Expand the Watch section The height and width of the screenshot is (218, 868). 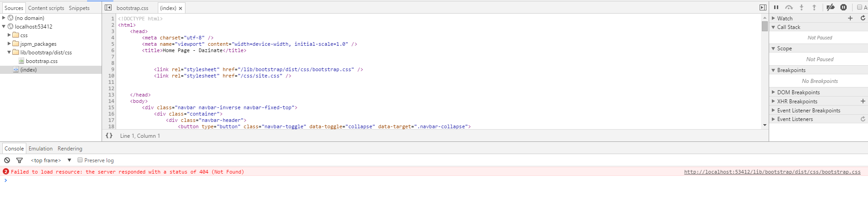[773, 18]
